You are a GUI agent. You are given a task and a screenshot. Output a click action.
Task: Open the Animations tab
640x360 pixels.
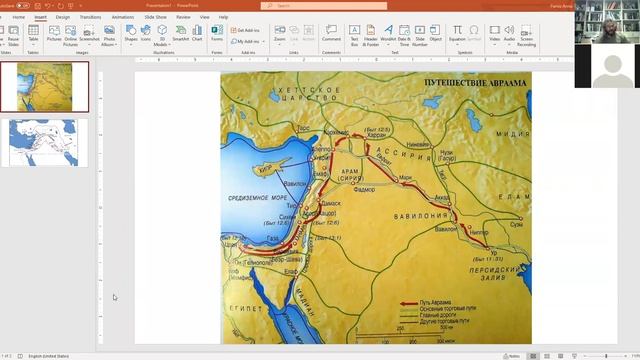pos(122,17)
